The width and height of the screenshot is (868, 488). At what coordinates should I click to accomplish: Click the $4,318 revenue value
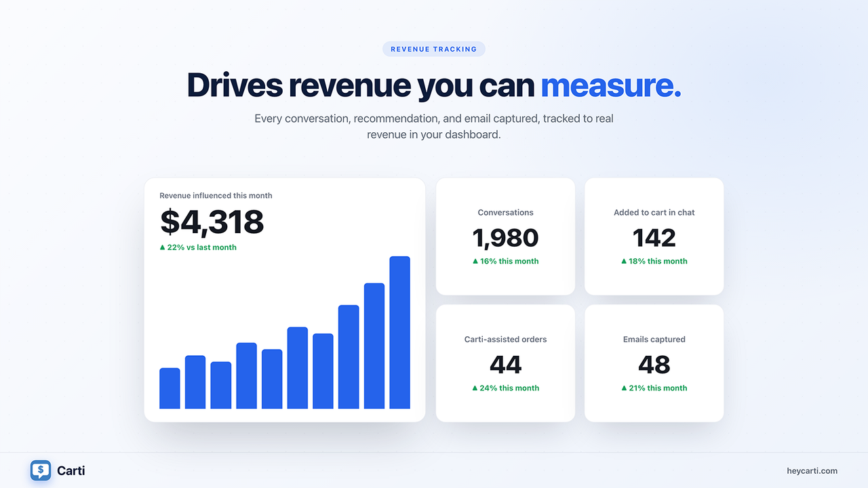click(212, 222)
